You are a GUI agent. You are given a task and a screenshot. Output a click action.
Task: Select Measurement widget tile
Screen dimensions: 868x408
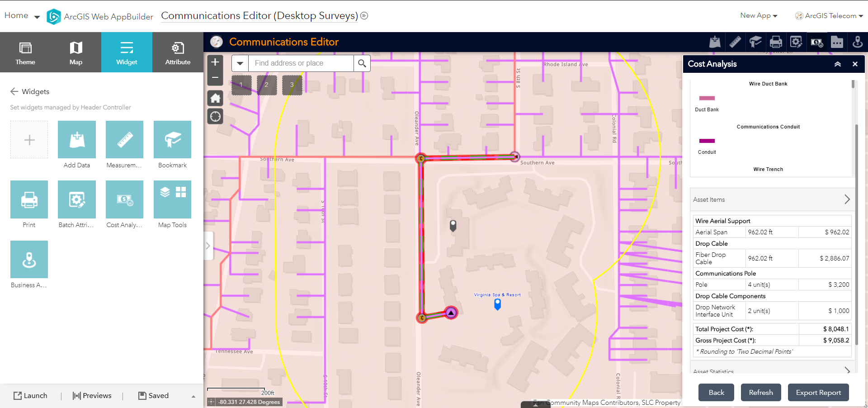pos(124,139)
